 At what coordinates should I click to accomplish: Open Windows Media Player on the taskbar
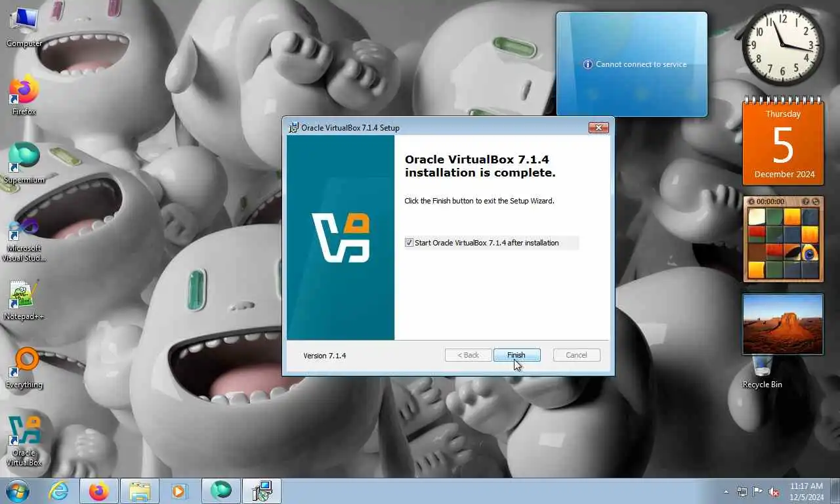tap(179, 491)
